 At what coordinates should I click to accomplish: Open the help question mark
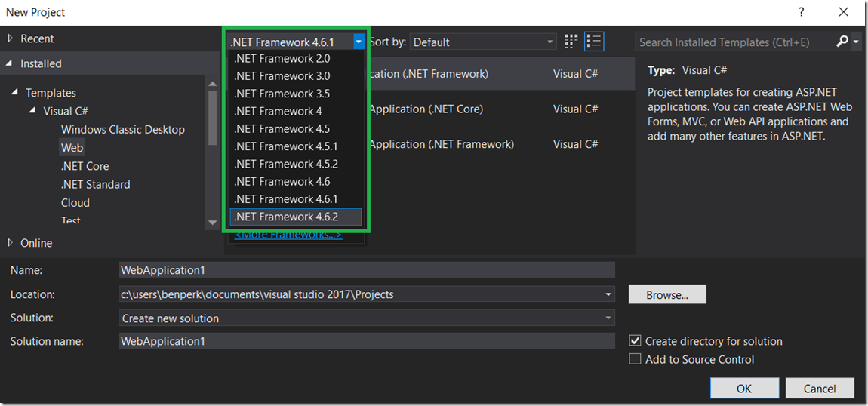pos(801,11)
